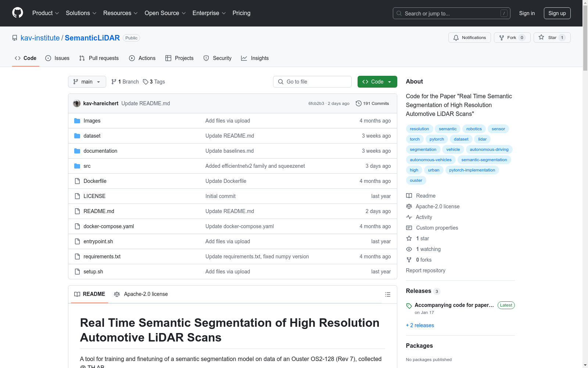Expand the Solutions menu
The height and width of the screenshot is (368, 588).
pyautogui.click(x=81, y=13)
